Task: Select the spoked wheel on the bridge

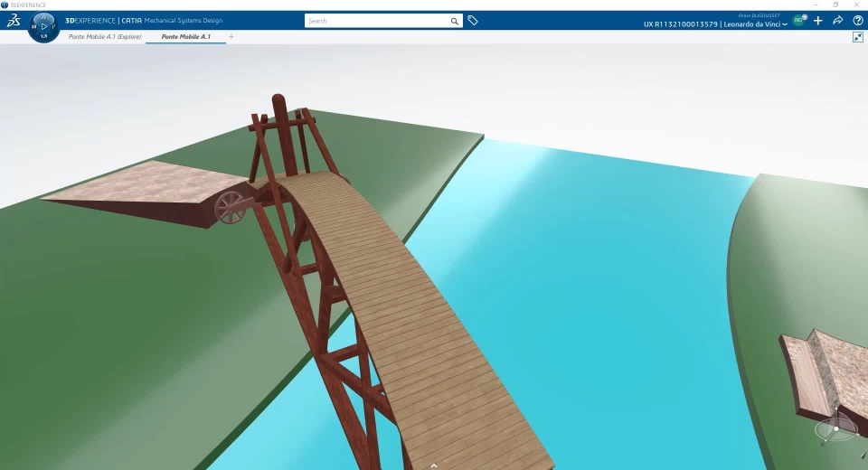Action: pyautogui.click(x=230, y=207)
